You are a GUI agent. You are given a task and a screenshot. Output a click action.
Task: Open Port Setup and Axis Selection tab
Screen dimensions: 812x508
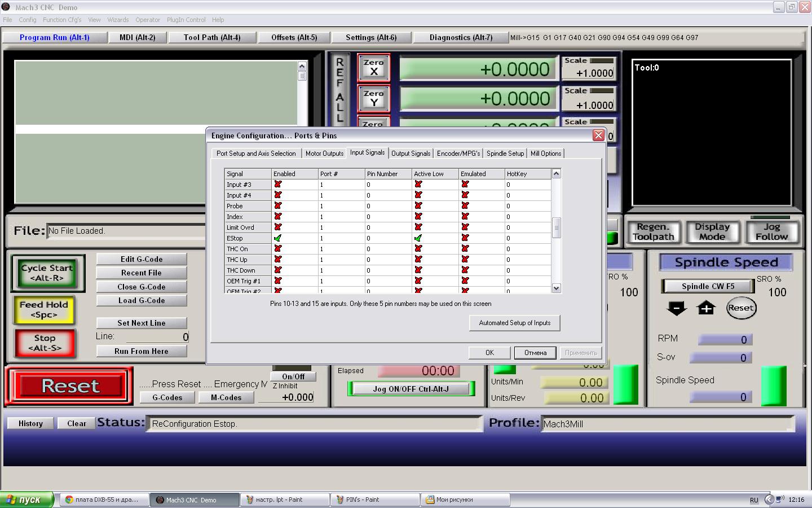tap(256, 154)
